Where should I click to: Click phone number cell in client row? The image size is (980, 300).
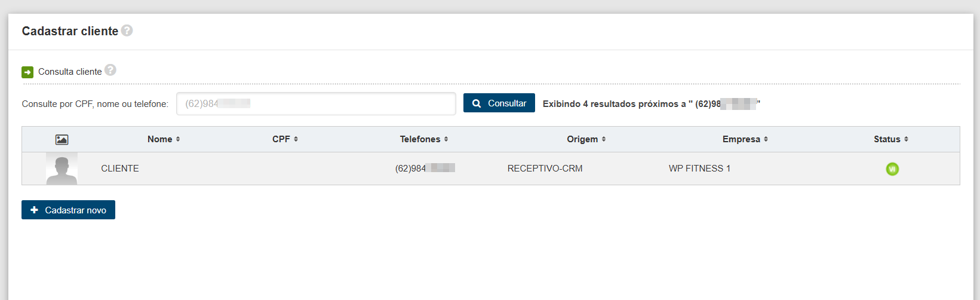click(425, 169)
